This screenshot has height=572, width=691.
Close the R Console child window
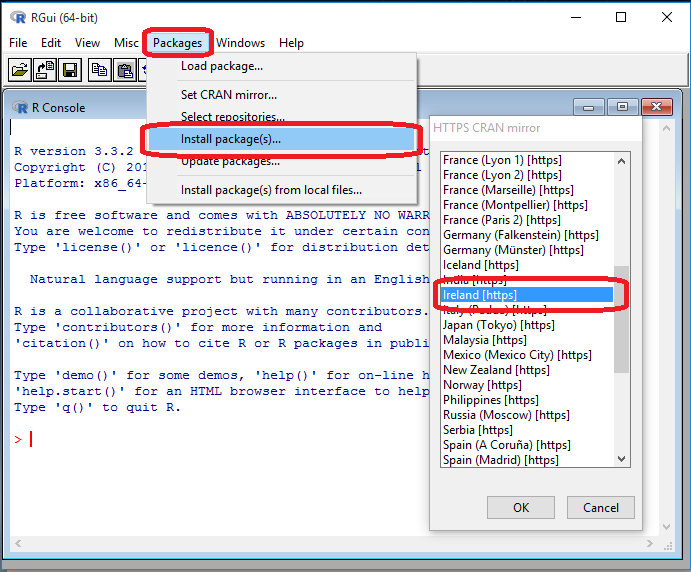(x=657, y=107)
